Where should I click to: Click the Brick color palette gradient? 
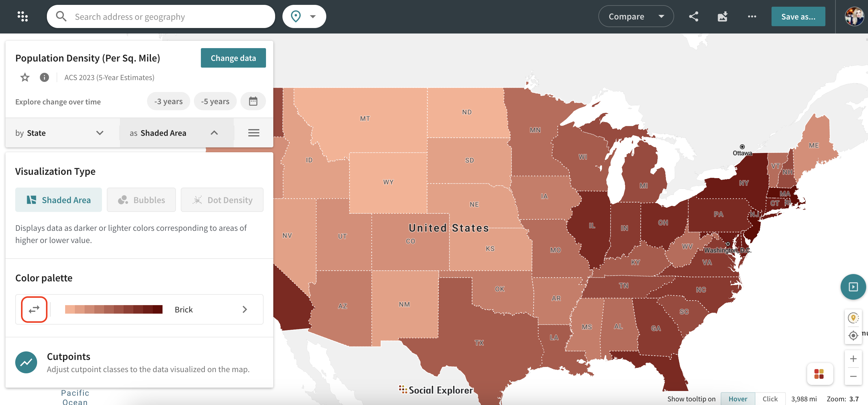pos(114,309)
